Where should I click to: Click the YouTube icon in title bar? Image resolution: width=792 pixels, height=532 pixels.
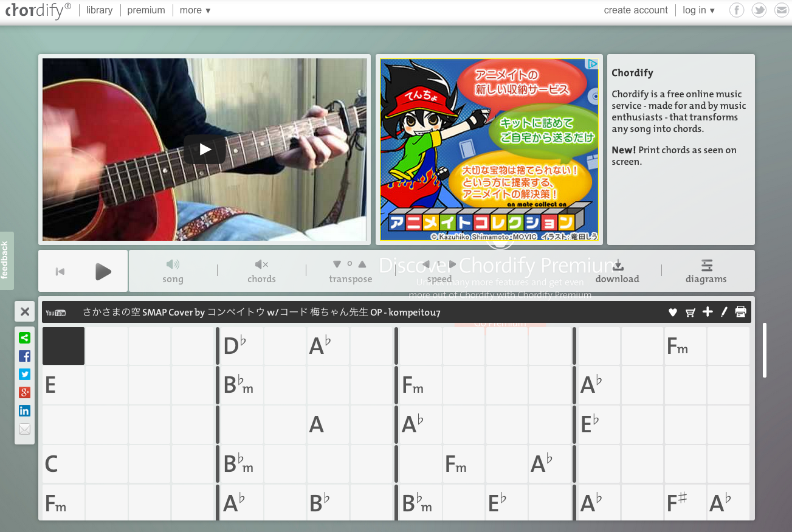[56, 313]
